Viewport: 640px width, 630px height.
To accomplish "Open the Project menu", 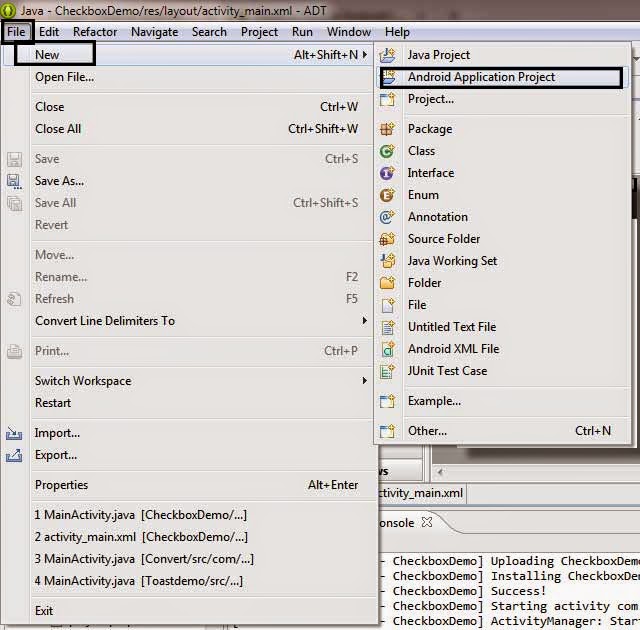I will pos(259,32).
